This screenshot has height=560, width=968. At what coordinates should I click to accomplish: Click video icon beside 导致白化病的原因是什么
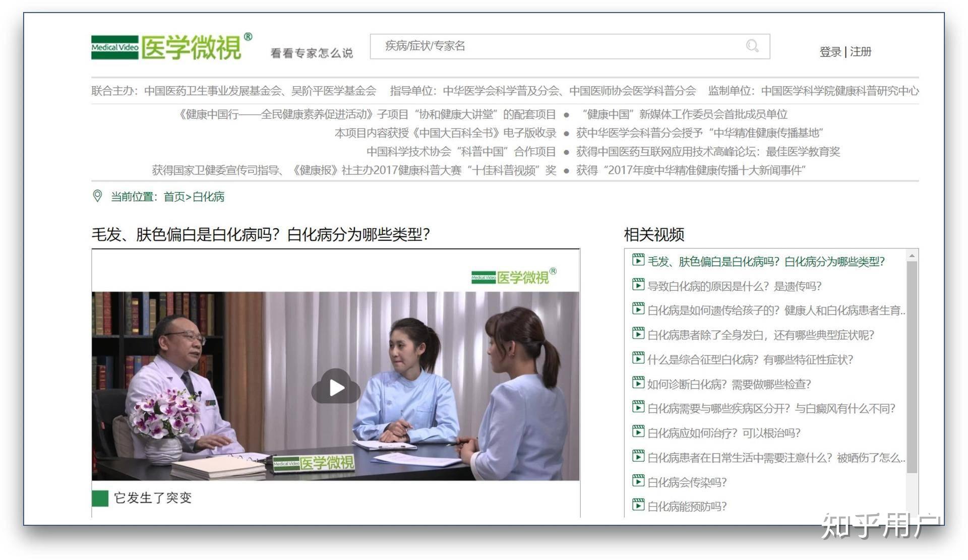638,285
